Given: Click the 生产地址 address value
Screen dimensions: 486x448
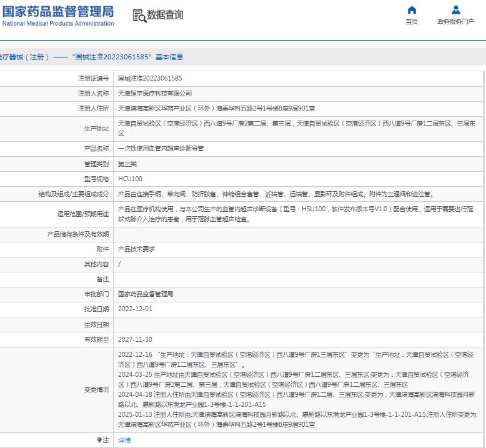Looking at the screenshot, I should point(297,128).
